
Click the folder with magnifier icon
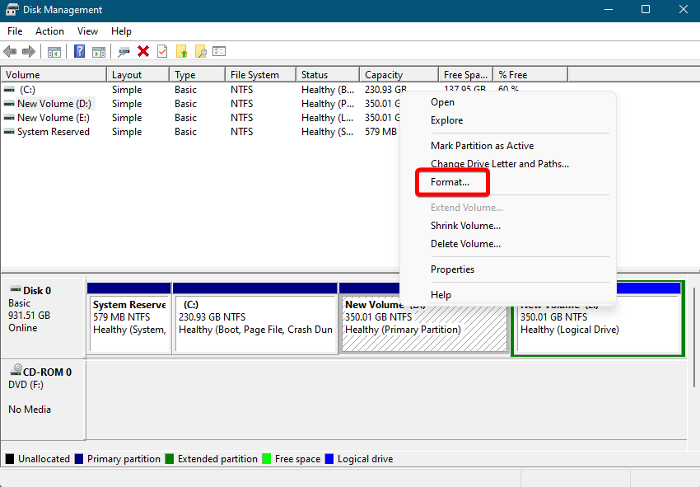200,51
